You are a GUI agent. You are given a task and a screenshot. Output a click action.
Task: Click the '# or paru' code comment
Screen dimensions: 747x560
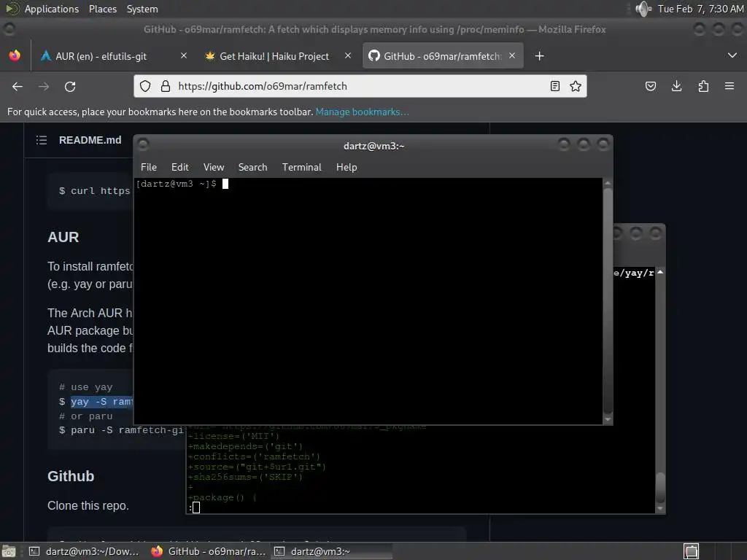click(86, 416)
